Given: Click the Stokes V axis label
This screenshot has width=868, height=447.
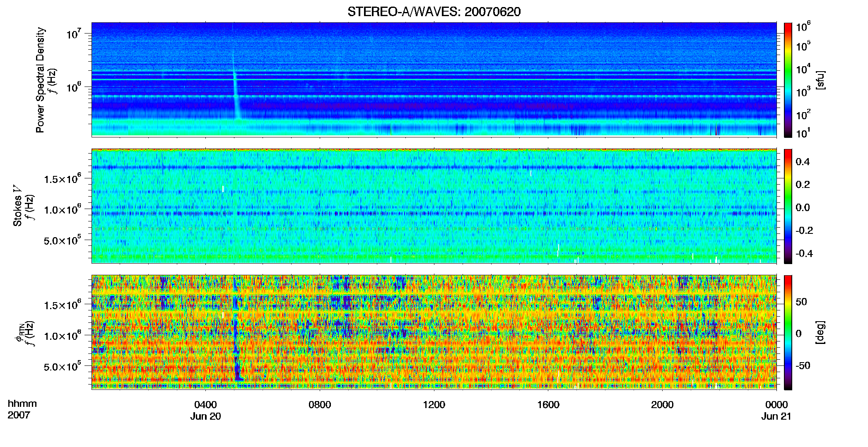Looking at the screenshot, I should 17,206.
